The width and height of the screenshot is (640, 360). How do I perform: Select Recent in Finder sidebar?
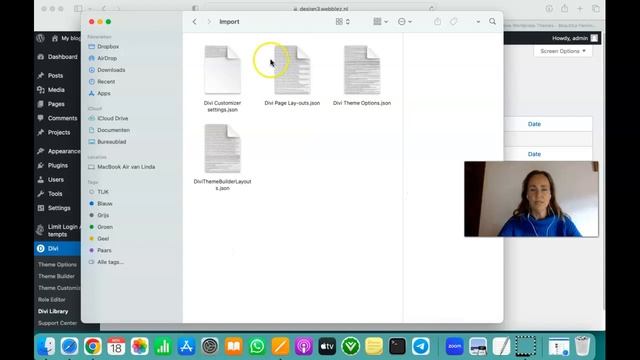pos(102,82)
